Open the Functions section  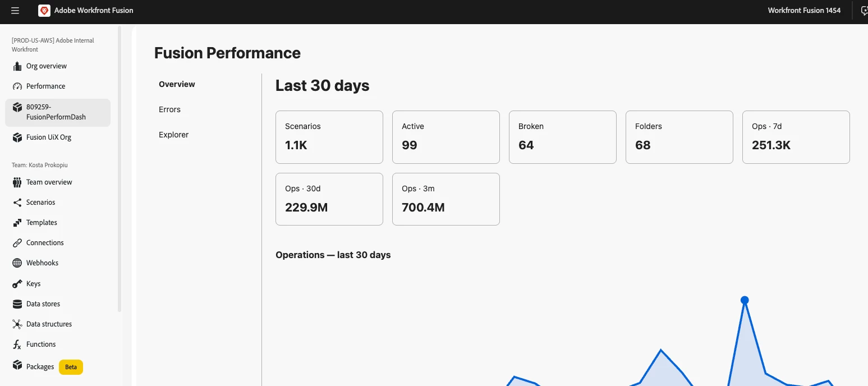41,344
